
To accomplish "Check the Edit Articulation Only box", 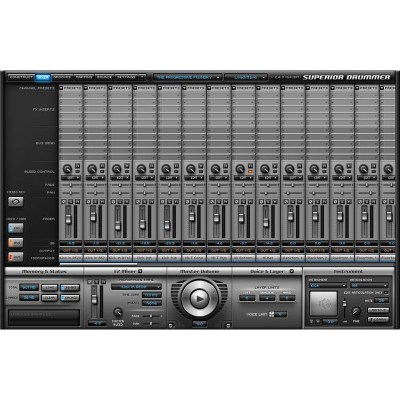I will tap(386, 293).
